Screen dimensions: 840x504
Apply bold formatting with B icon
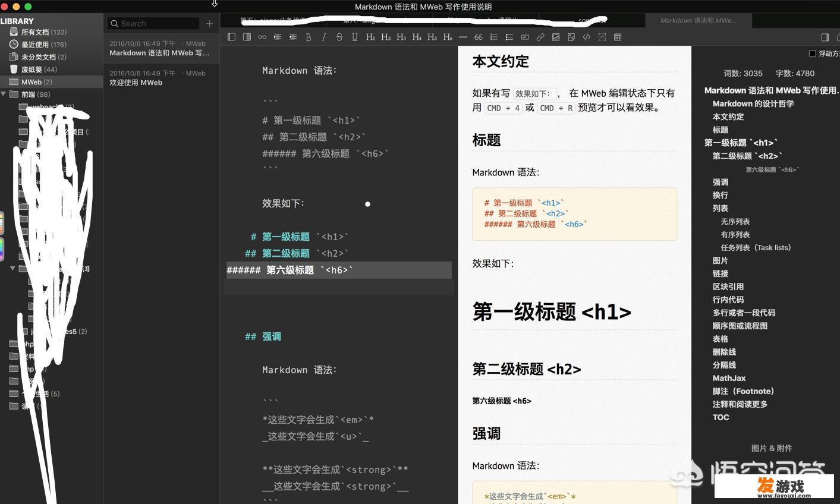309,37
